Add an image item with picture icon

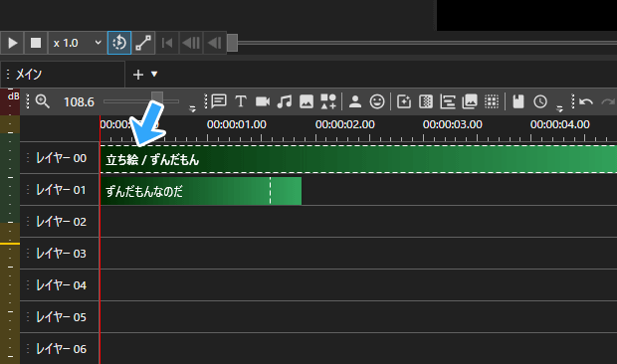(x=307, y=101)
